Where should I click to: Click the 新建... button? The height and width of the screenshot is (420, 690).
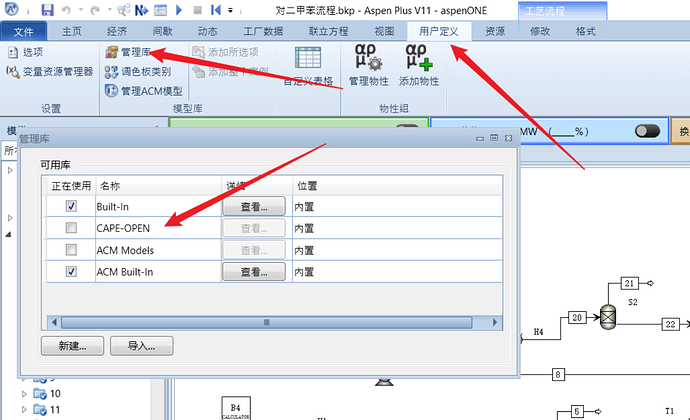click(73, 346)
